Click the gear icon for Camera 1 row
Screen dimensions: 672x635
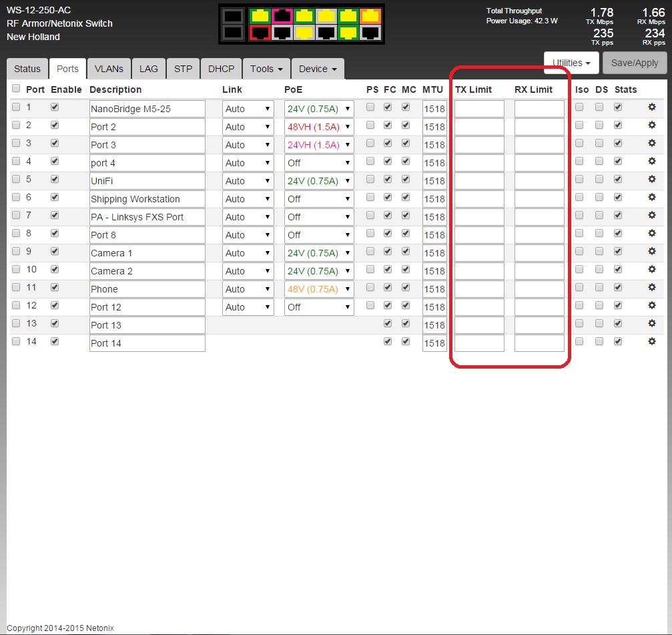[x=652, y=251]
